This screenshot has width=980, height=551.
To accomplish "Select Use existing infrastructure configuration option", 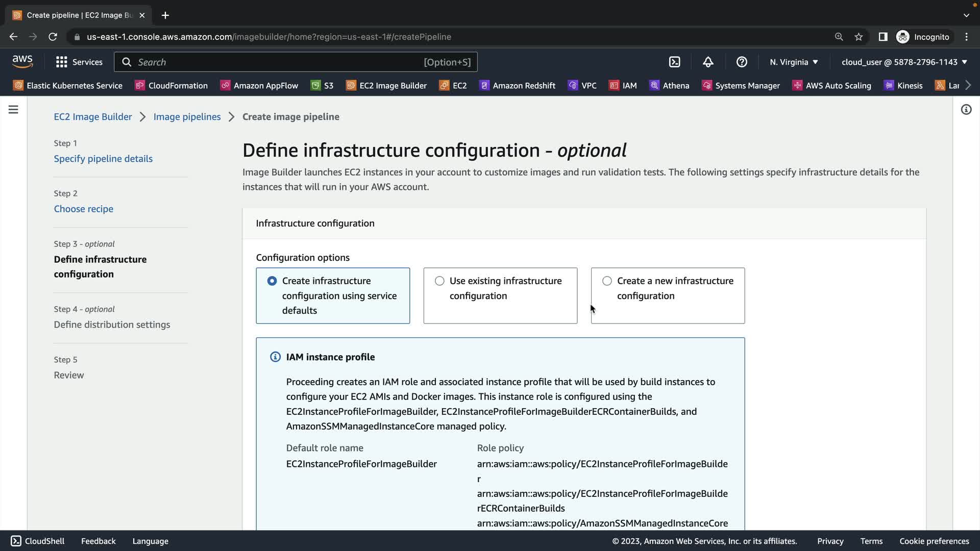I will [439, 281].
